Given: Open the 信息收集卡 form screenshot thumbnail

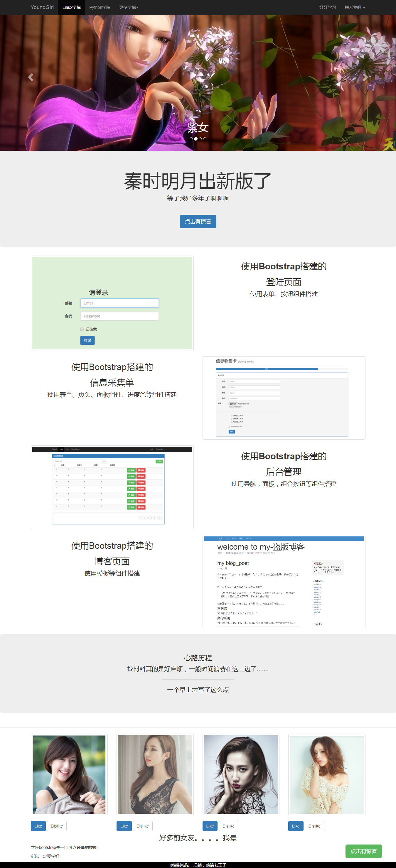Looking at the screenshot, I should pos(284,398).
